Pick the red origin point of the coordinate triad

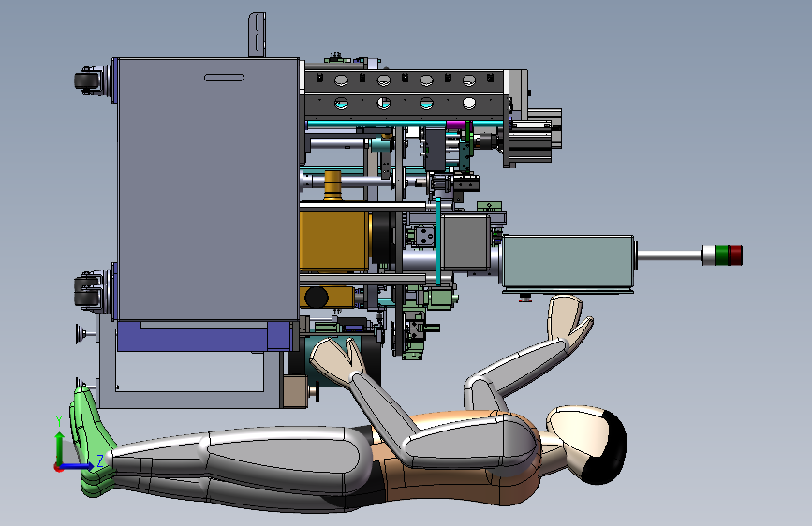(57, 467)
